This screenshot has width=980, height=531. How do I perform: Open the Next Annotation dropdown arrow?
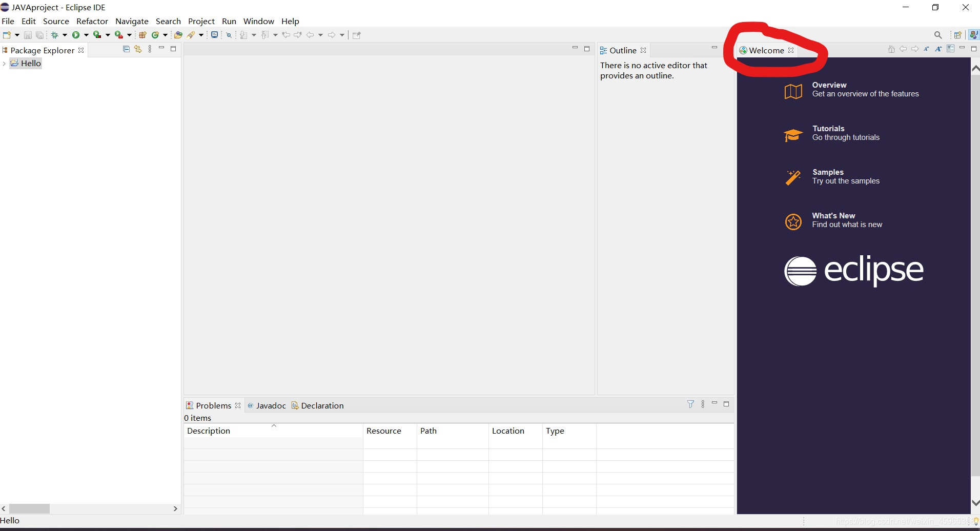[254, 35]
